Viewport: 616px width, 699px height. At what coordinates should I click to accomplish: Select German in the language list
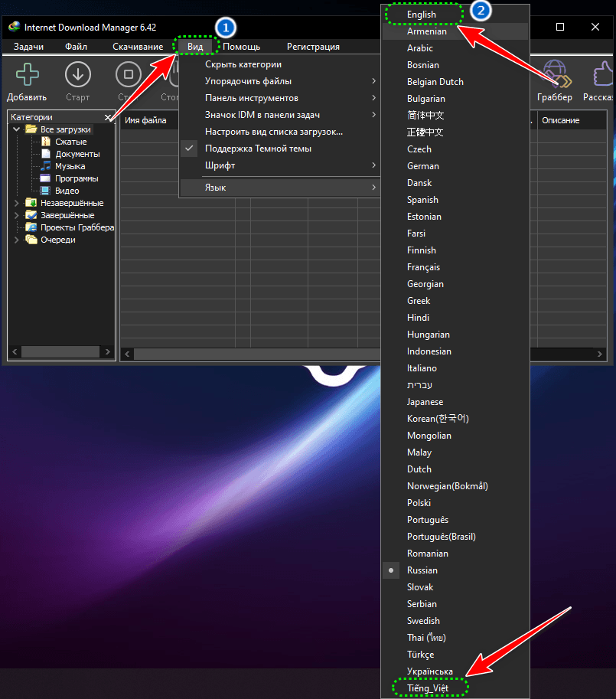click(x=455, y=166)
